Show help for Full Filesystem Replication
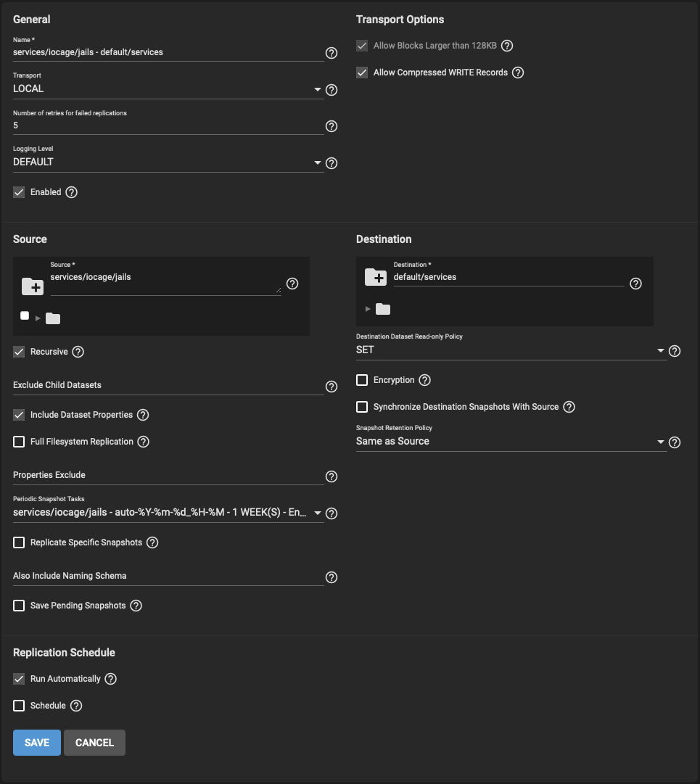This screenshot has width=700, height=784. (144, 442)
